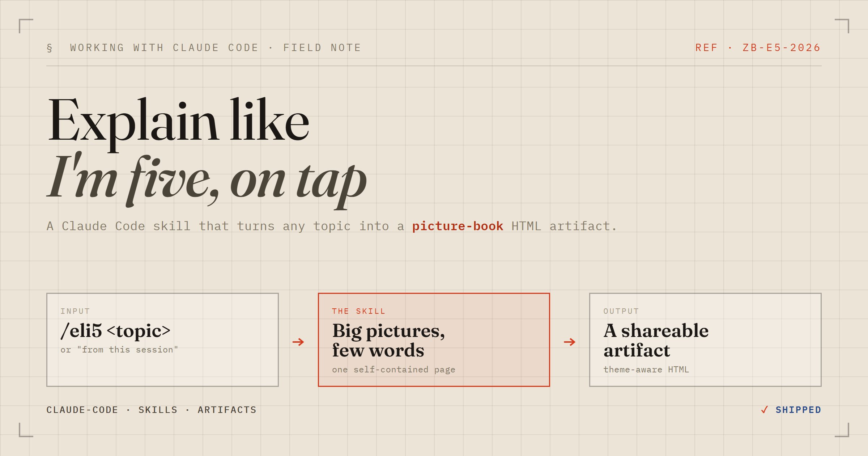This screenshot has height=456, width=868.
Task: Click the "OUTPUT" card label
Action: click(x=621, y=311)
